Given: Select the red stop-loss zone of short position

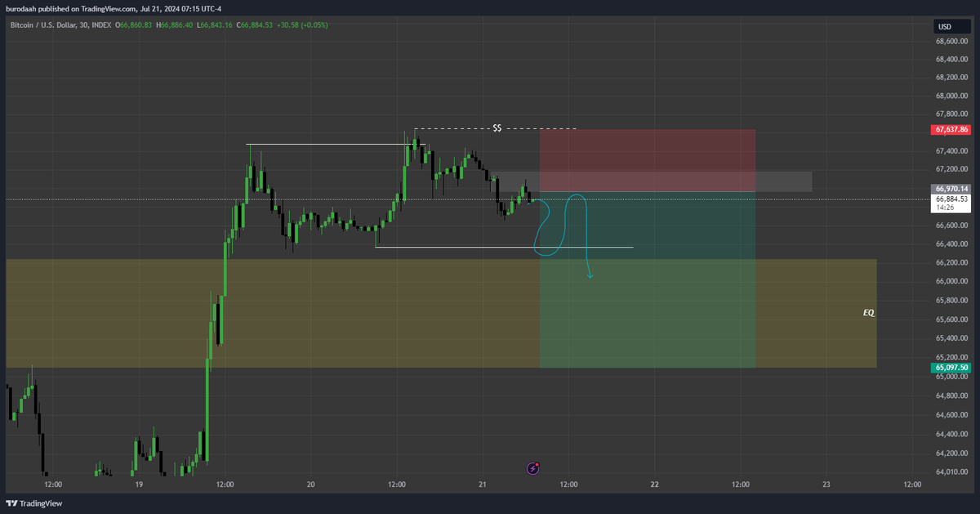Looking at the screenshot, I should pos(648,161).
